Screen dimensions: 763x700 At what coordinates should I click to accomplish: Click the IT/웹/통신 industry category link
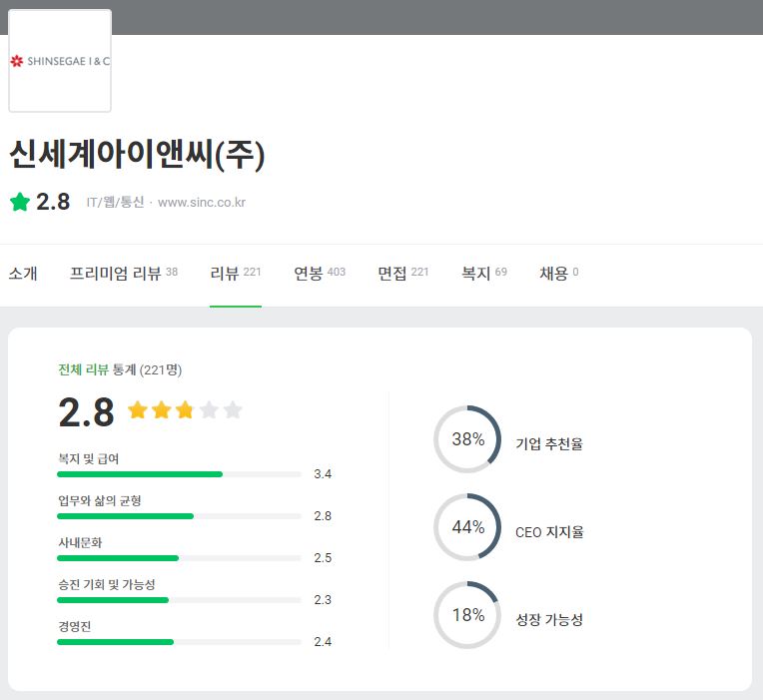115,202
